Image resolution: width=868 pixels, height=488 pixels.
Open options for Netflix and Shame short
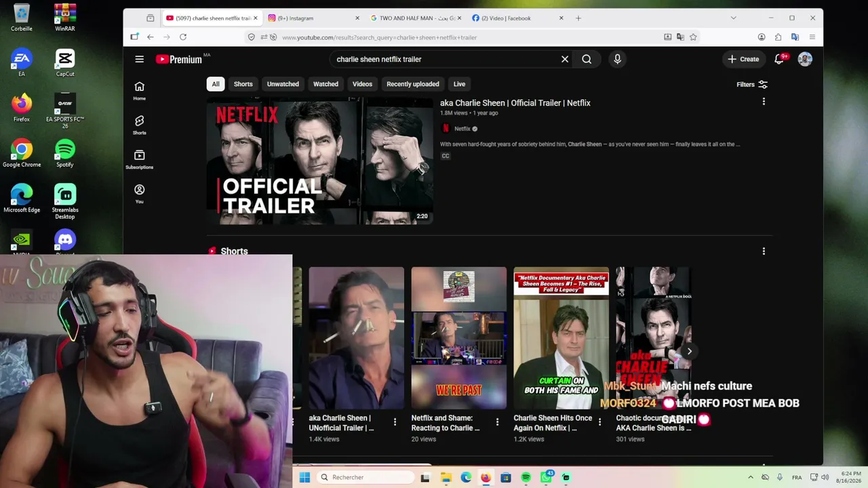coord(497,422)
